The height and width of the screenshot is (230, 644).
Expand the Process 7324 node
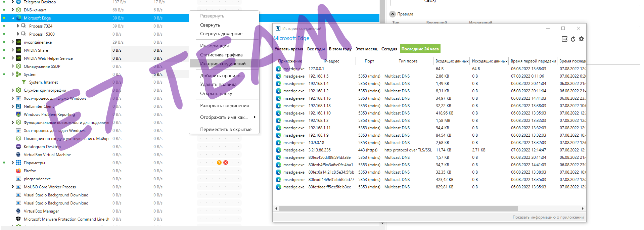[x=18, y=26]
